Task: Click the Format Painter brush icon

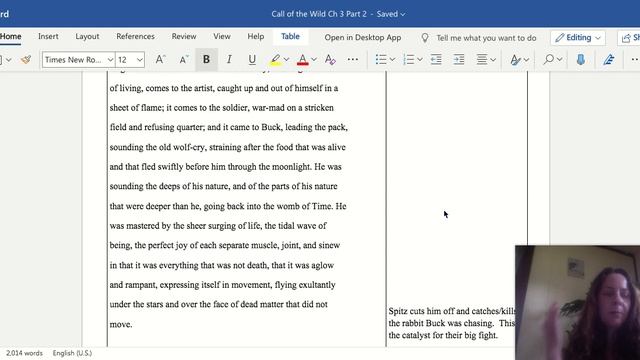Action: (26, 60)
